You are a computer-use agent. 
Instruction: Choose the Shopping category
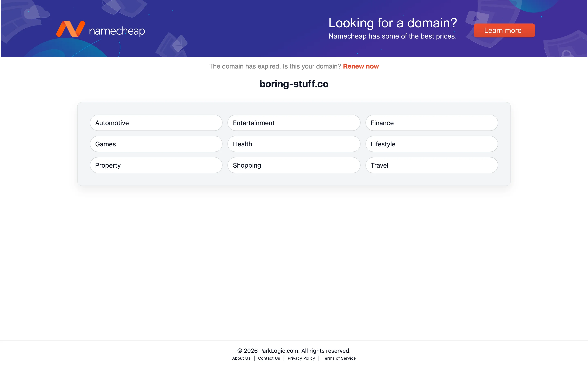click(294, 165)
